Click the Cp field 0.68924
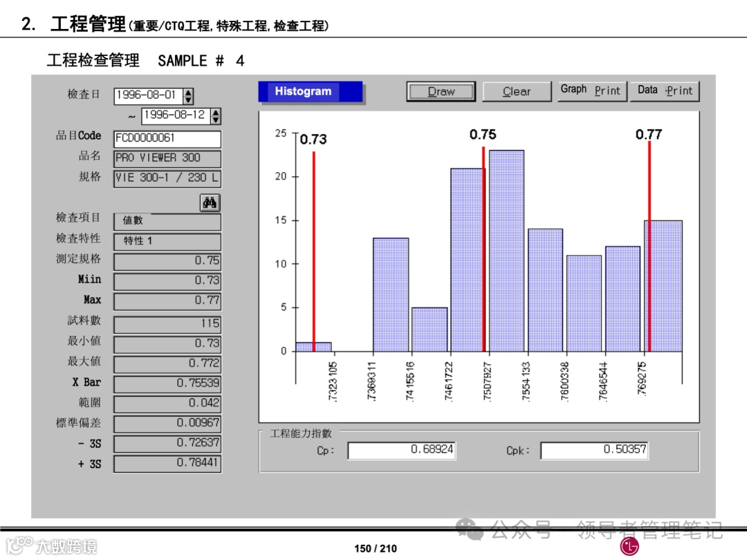This screenshot has height=560, width=747. pos(402,451)
